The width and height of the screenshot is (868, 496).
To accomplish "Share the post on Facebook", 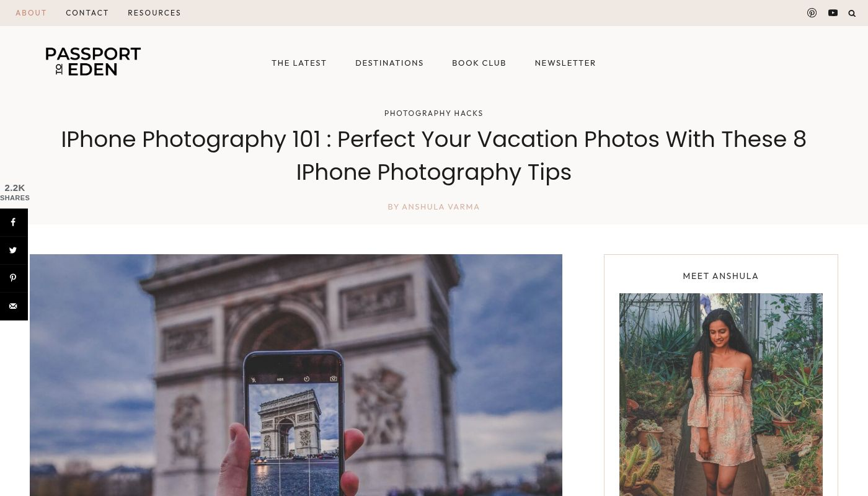I will pyautogui.click(x=13, y=222).
